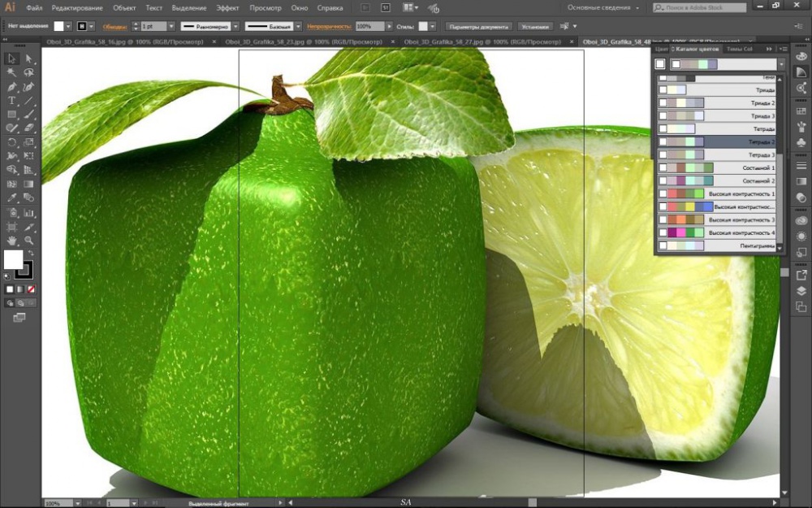The image size is (812, 508).
Task: Click the Установки button
Action: coord(535,26)
